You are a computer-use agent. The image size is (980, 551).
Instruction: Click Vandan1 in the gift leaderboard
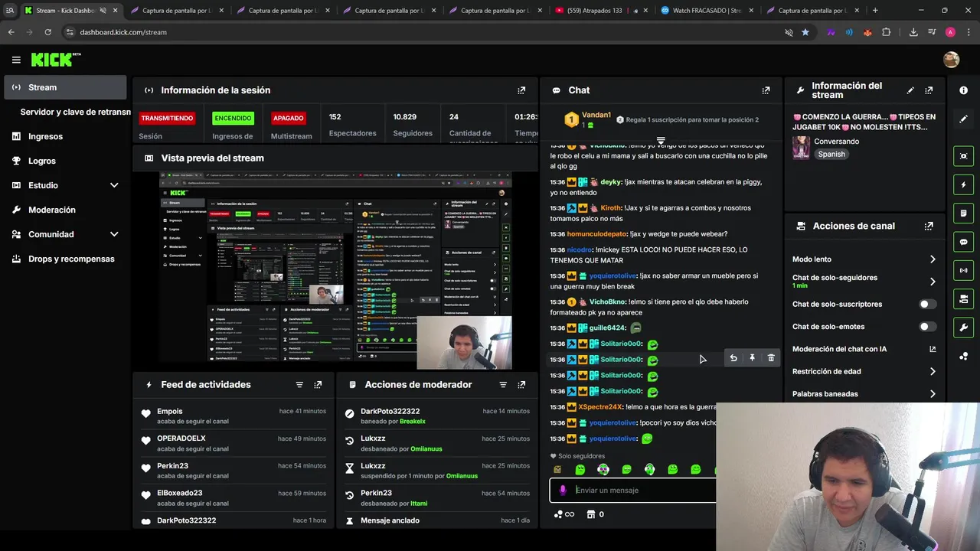596,115
